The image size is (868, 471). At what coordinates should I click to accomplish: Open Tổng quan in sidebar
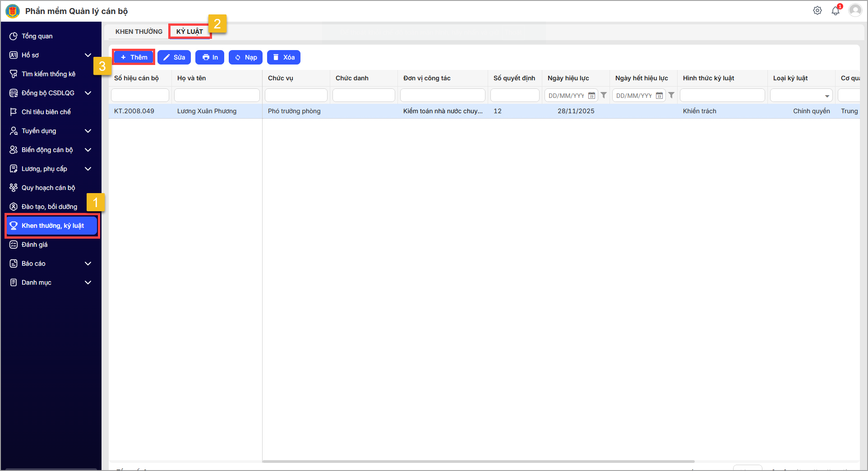(37, 36)
